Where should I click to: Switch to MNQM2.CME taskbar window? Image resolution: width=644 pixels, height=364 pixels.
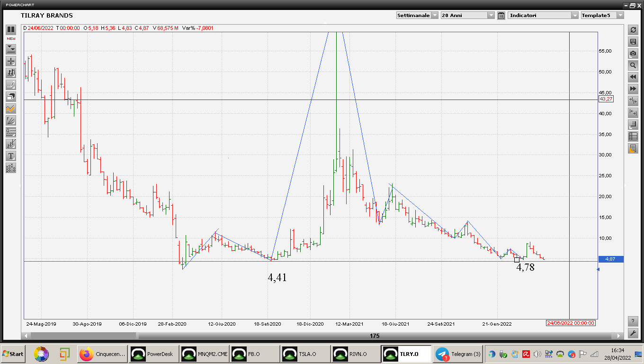pyautogui.click(x=205, y=354)
